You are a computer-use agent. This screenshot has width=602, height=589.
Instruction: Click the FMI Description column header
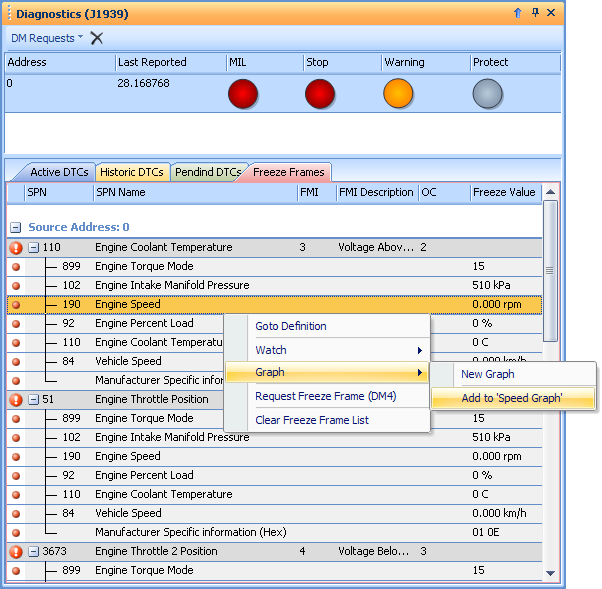click(x=374, y=192)
